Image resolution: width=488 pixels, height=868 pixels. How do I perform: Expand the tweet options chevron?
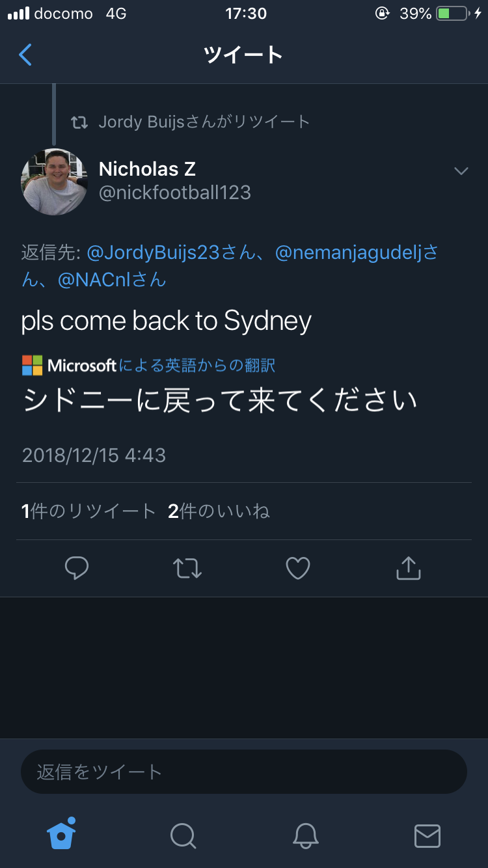[x=461, y=171]
